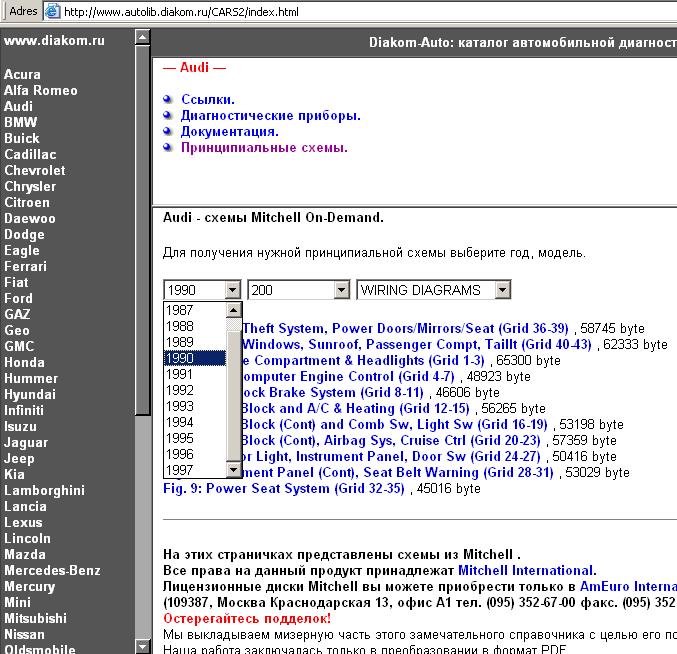Open the Instrument Panel, Door Sw (Grid 24-27) link

pos(391,456)
